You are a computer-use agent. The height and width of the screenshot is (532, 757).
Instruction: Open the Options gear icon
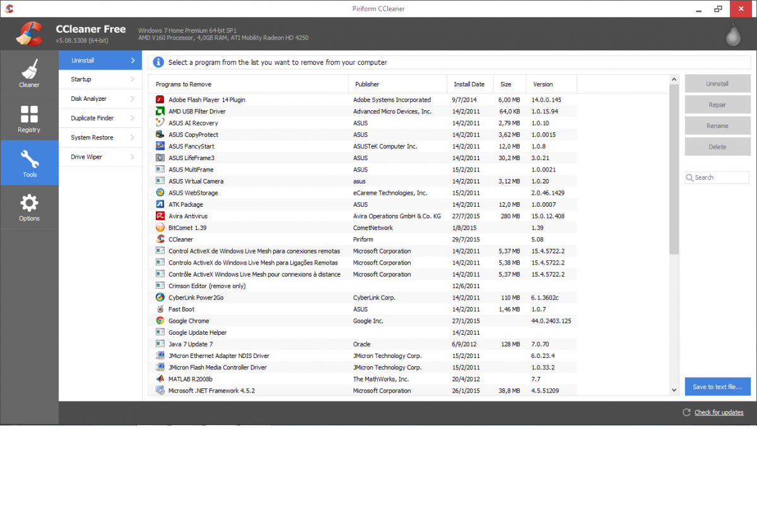tap(29, 202)
